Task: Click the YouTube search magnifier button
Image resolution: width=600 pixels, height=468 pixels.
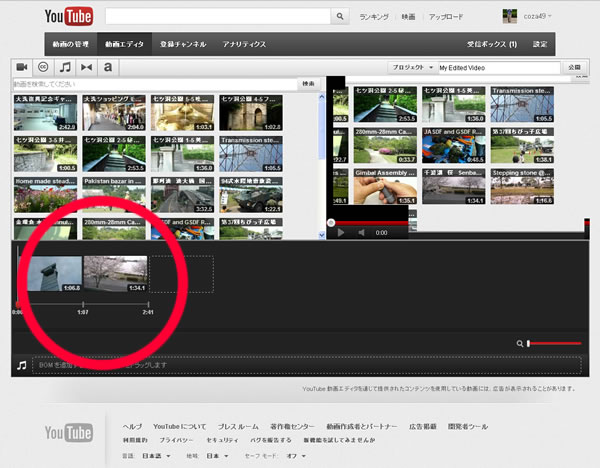Action: click(x=341, y=17)
